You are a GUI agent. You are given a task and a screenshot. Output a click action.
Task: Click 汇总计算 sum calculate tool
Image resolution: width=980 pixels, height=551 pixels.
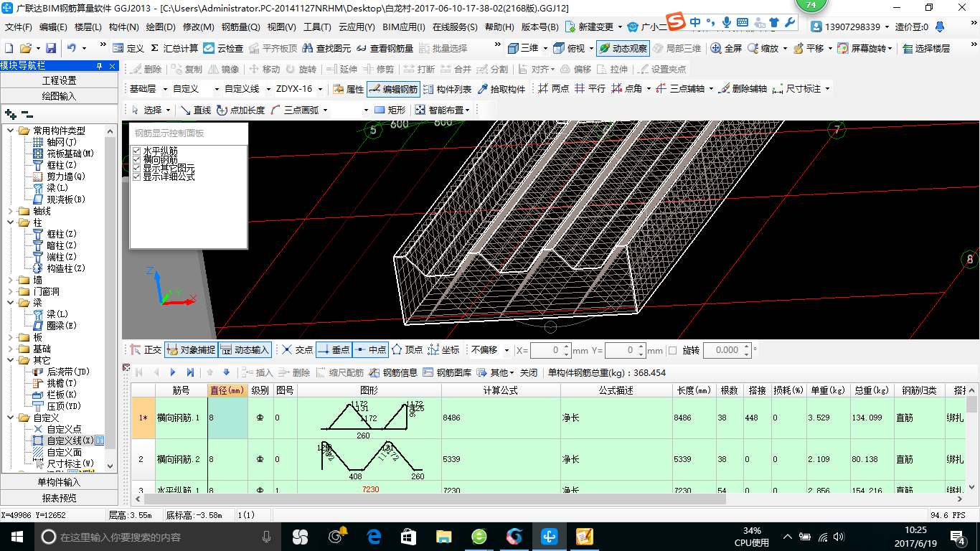tap(174, 48)
